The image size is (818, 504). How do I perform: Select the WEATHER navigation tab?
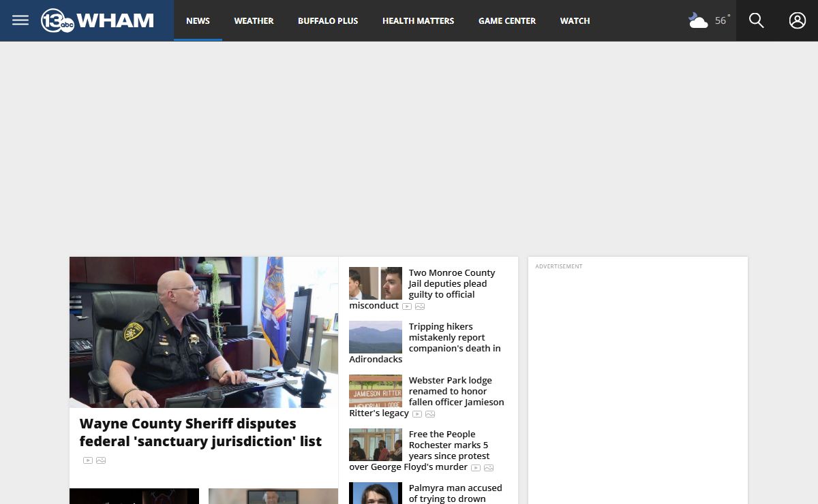point(254,20)
